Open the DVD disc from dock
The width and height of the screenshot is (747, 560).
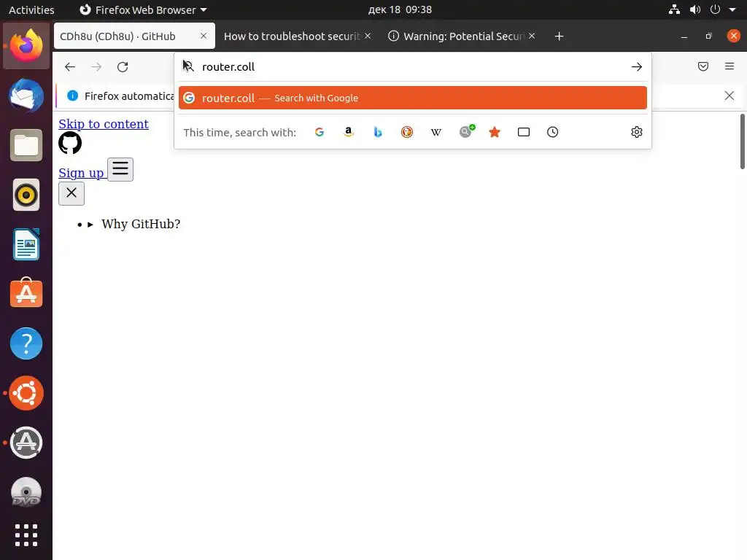click(26, 492)
